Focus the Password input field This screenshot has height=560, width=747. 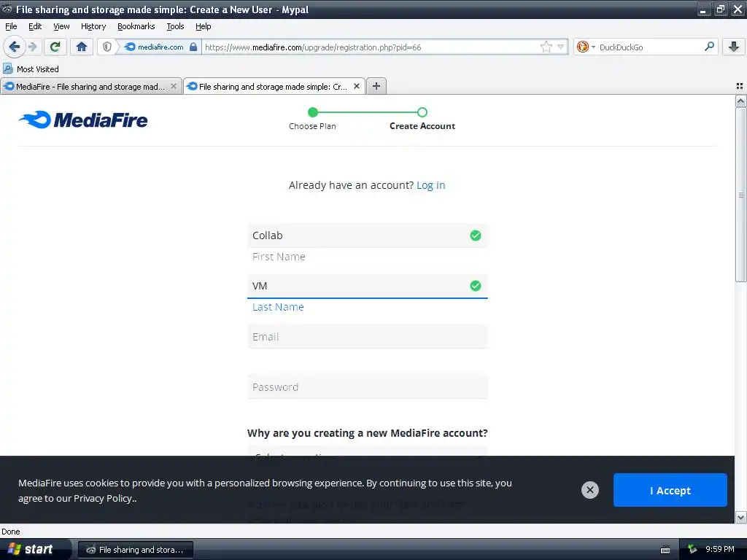[368, 386]
